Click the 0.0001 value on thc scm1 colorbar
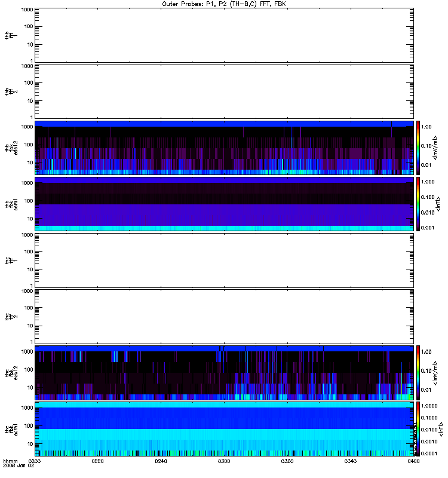 click(x=429, y=454)
